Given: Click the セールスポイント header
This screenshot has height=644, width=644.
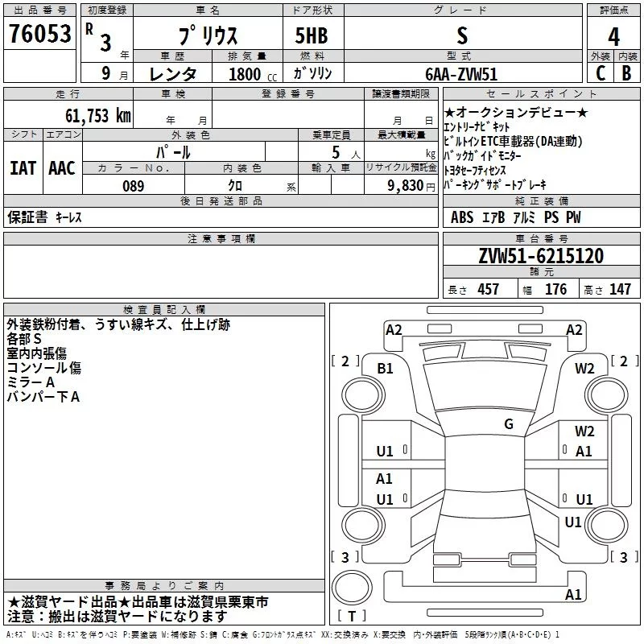Looking at the screenshot, I should pyautogui.click(x=541, y=94).
